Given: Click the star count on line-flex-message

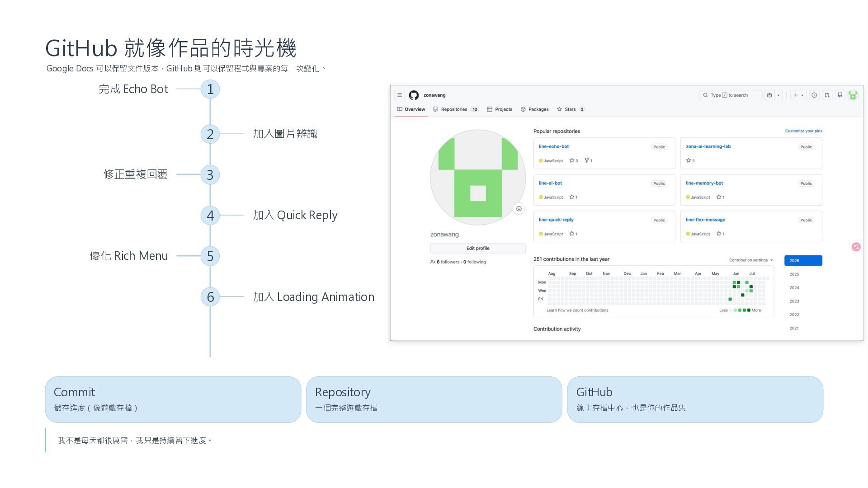Looking at the screenshot, I should pyautogui.click(x=720, y=234).
